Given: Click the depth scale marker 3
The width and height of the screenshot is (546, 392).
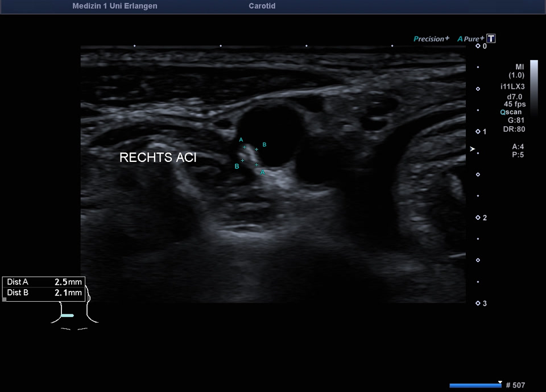Looking at the screenshot, I should click(x=481, y=303).
